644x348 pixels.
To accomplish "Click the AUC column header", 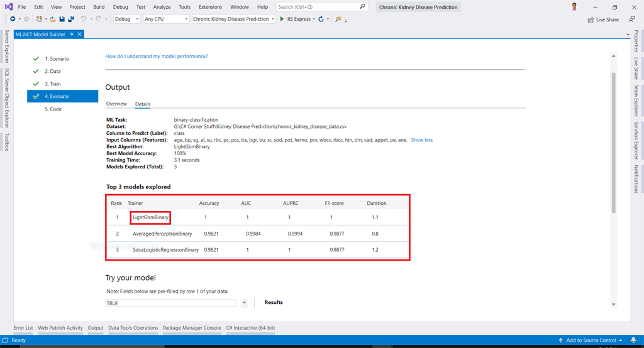I will 246,203.
